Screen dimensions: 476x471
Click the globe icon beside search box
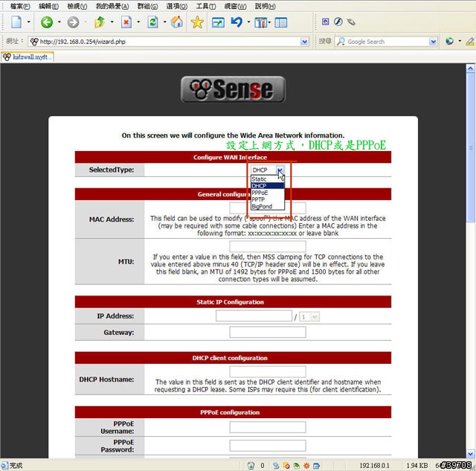[449, 41]
